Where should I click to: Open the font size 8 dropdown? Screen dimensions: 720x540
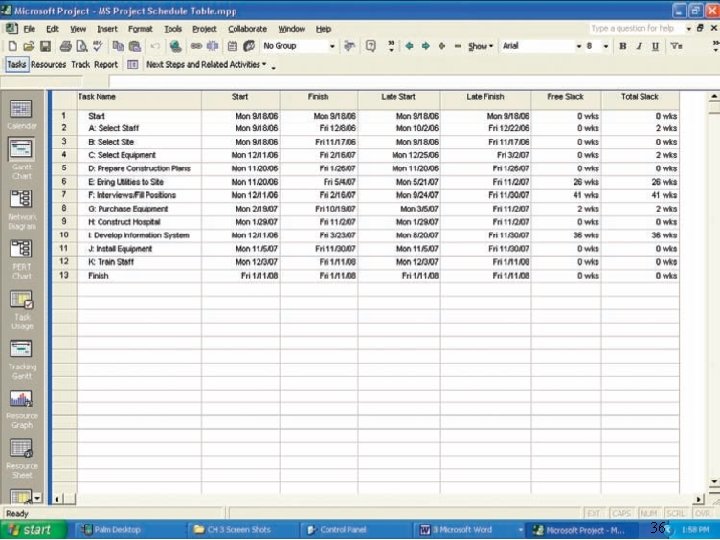pos(606,46)
